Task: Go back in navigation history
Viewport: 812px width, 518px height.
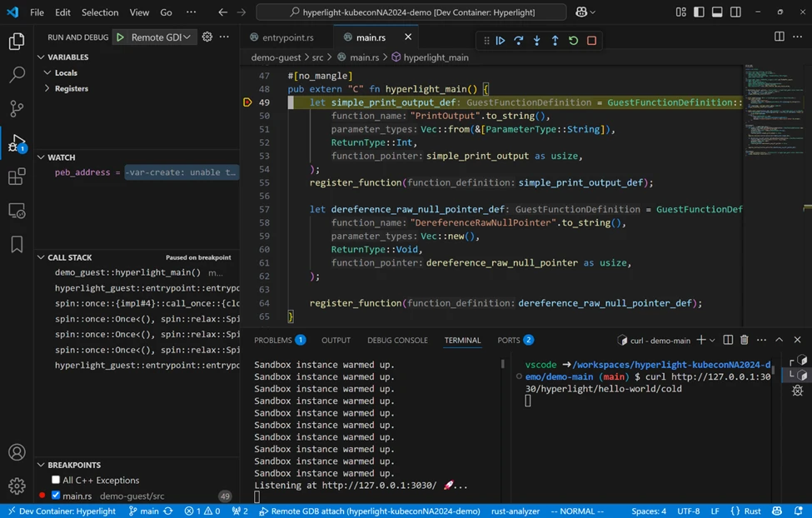Action: tap(222, 12)
